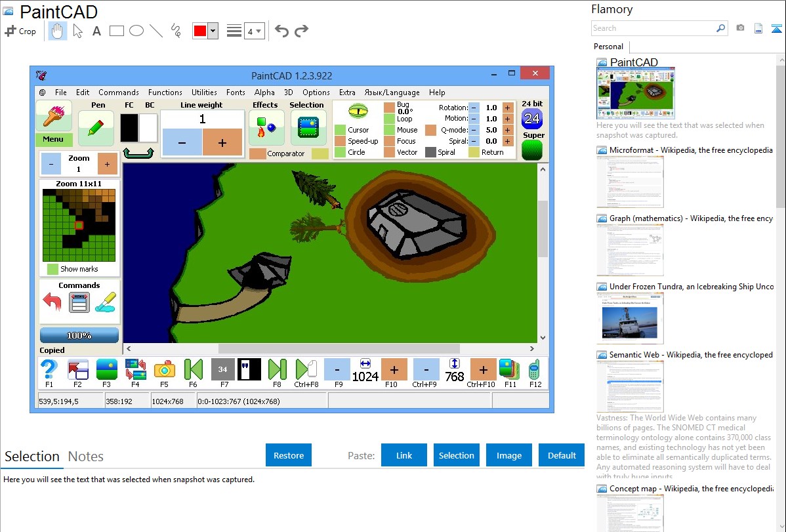The height and width of the screenshot is (532, 786).
Task: Select the Pen pencil tool
Action: (96, 128)
